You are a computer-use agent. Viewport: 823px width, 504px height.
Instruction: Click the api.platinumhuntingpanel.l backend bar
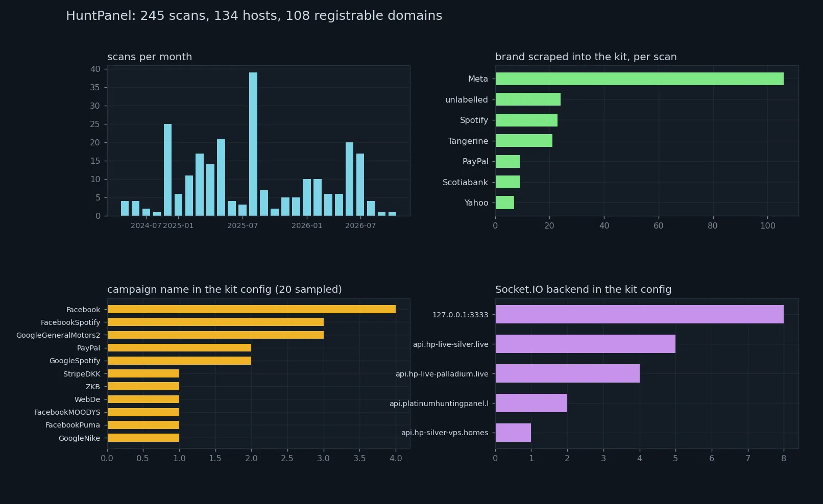[531, 403]
